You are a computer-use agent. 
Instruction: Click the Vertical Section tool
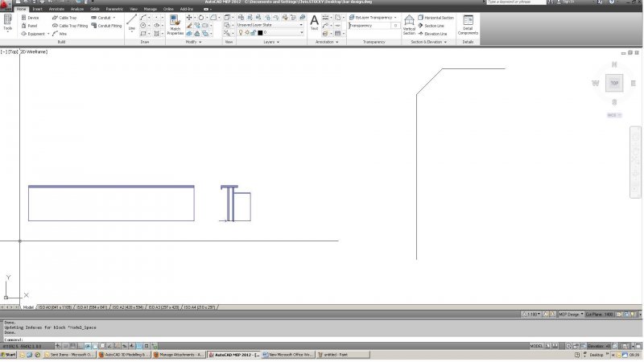pyautogui.click(x=409, y=25)
